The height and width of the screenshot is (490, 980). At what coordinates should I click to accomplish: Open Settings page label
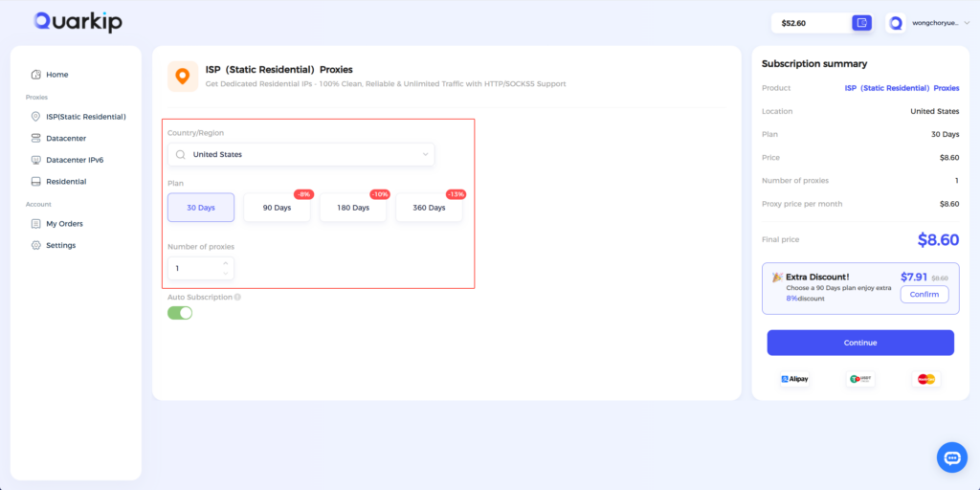coord(60,246)
